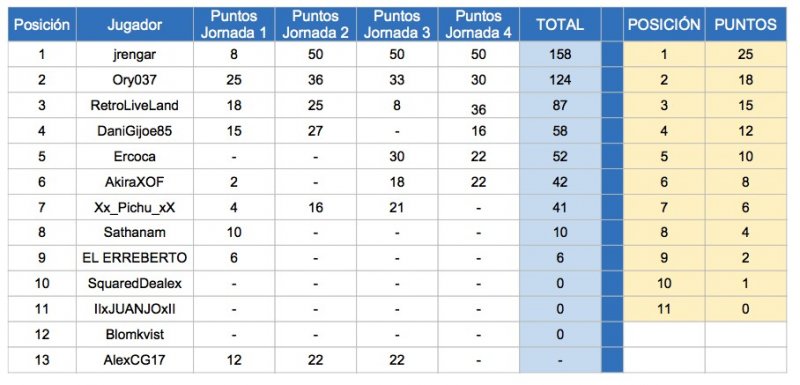
Task: Select the Xx_Pichu_xX cell
Action: point(135,208)
